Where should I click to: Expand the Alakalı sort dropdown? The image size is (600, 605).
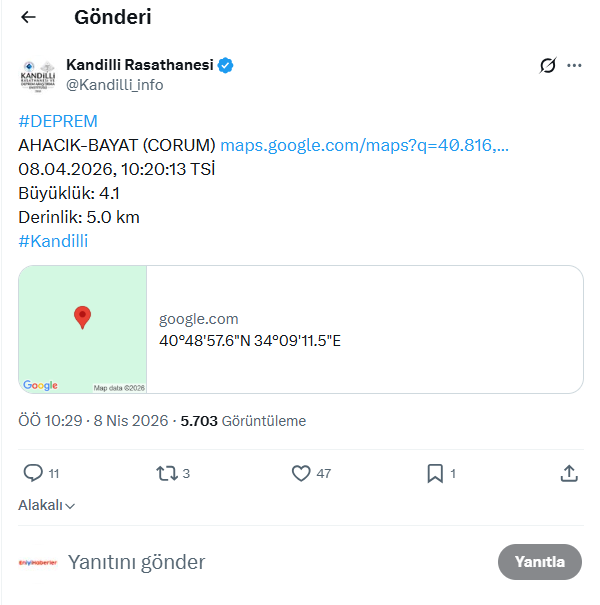[47, 505]
